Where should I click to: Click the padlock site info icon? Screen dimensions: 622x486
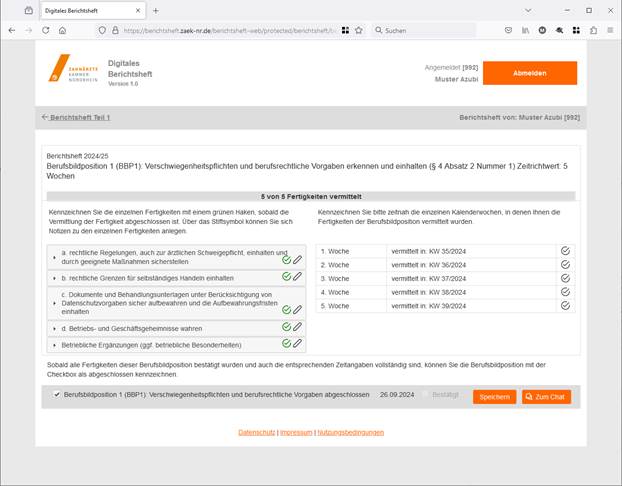tap(115, 30)
